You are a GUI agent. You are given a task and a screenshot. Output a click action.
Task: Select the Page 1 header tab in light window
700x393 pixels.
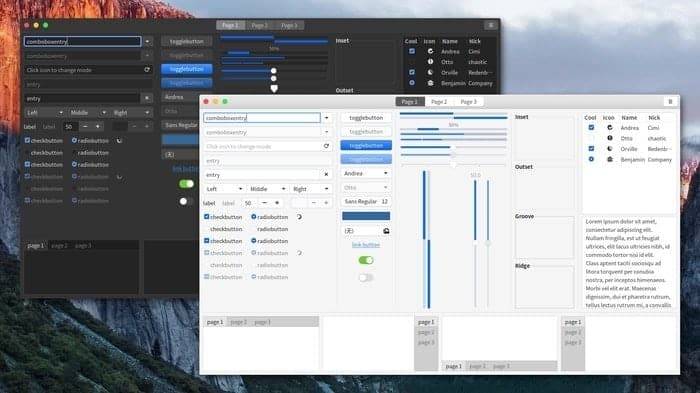tap(410, 102)
